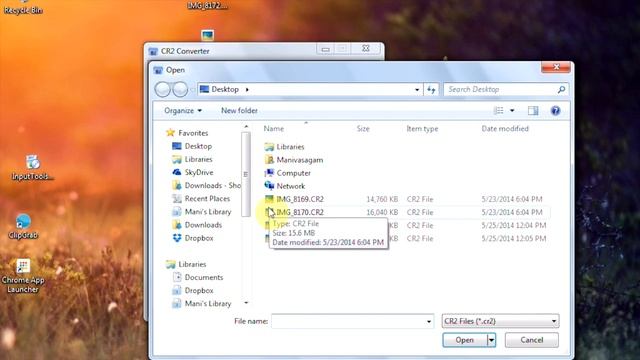Viewport: 640px width, 360px height.
Task: Select Network in the file list
Action: pos(284,186)
